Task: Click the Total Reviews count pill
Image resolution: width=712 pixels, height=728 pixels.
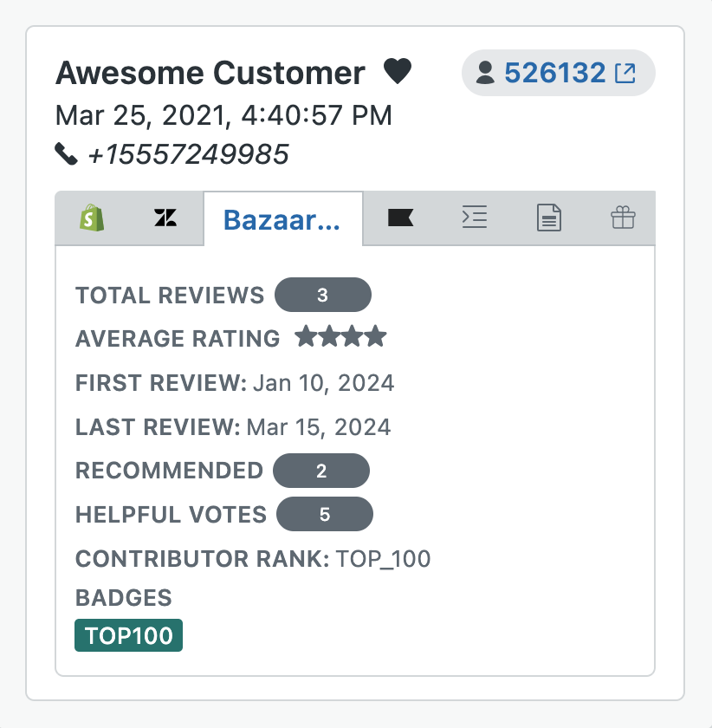Action: pyautogui.click(x=323, y=295)
